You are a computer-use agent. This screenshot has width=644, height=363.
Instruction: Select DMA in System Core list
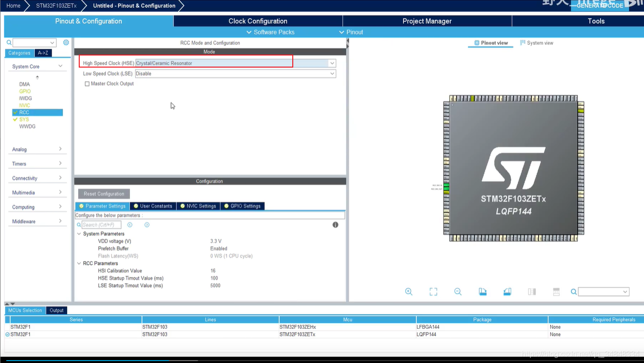coord(25,84)
